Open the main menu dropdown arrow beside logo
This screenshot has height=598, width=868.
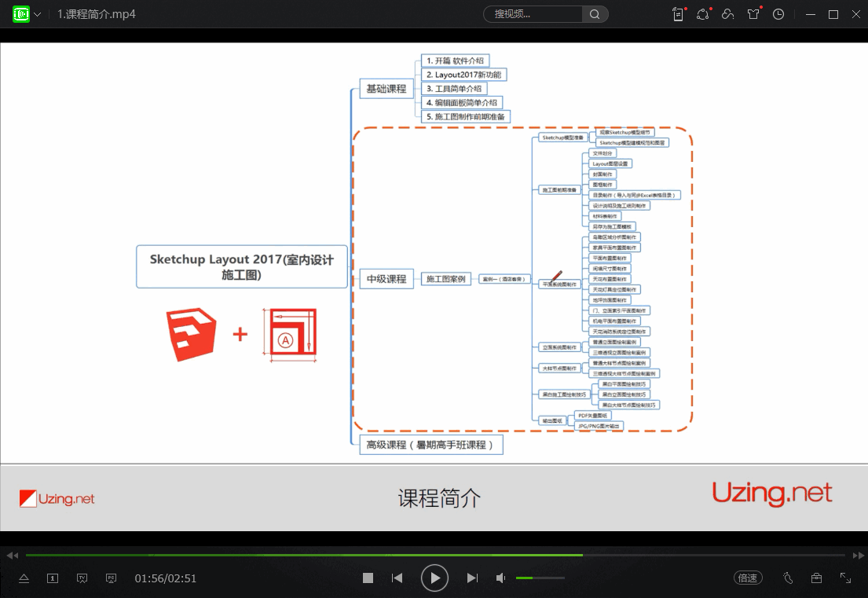pos(38,14)
